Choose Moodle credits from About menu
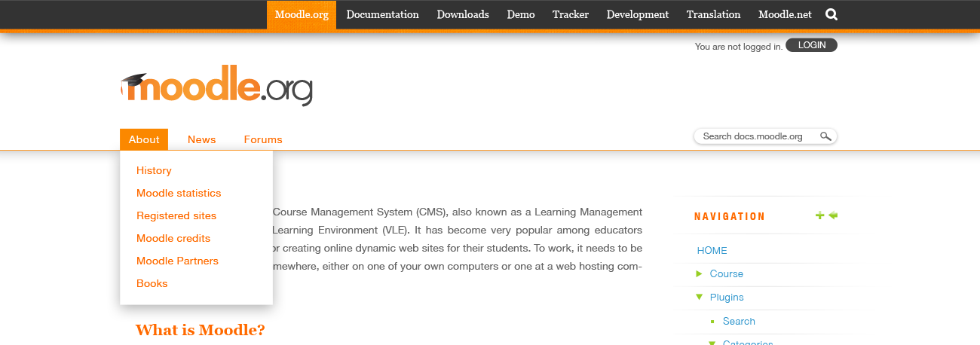The height and width of the screenshot is (345, 980). (x=173, y=239)
